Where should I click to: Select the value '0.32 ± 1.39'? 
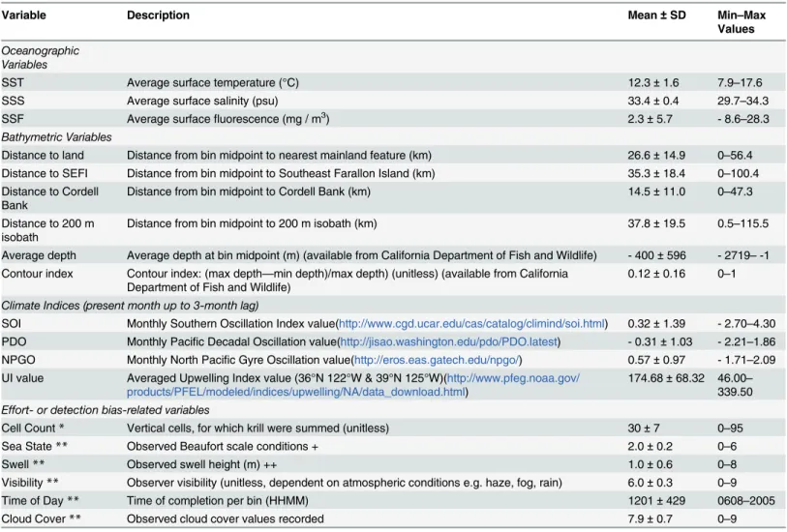(x=656, y=324)
